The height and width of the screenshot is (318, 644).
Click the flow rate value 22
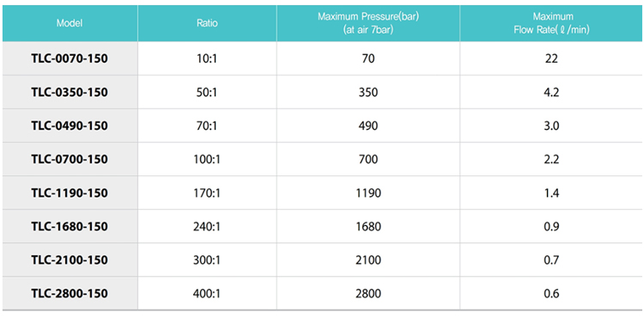[x=551, y=58]
